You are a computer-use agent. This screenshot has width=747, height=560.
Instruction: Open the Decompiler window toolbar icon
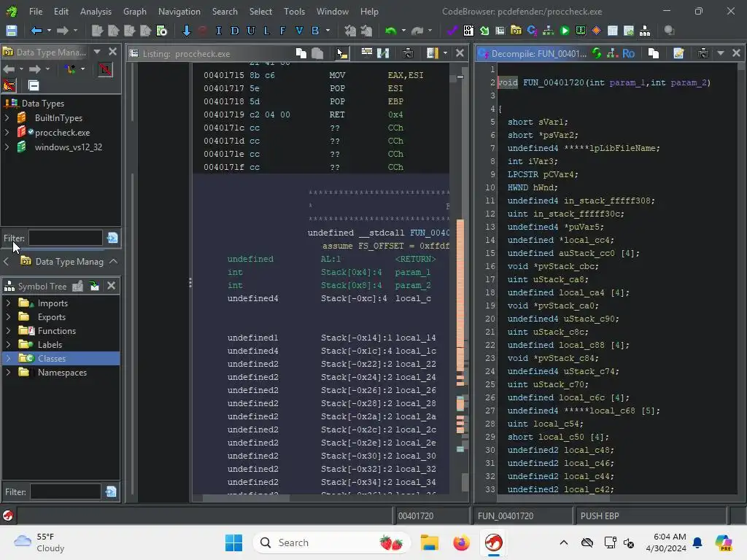pyautogui.click(x=532, y=31)
